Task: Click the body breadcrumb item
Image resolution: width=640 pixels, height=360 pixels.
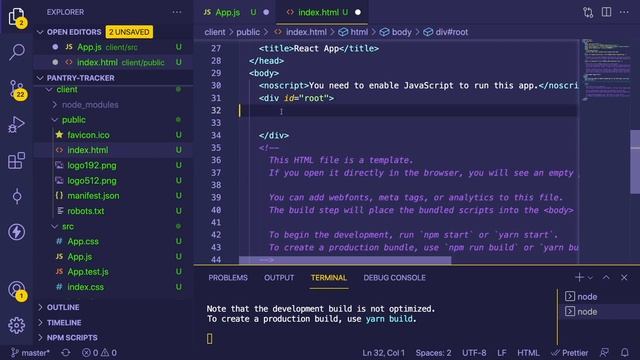Action: (396, 32)
